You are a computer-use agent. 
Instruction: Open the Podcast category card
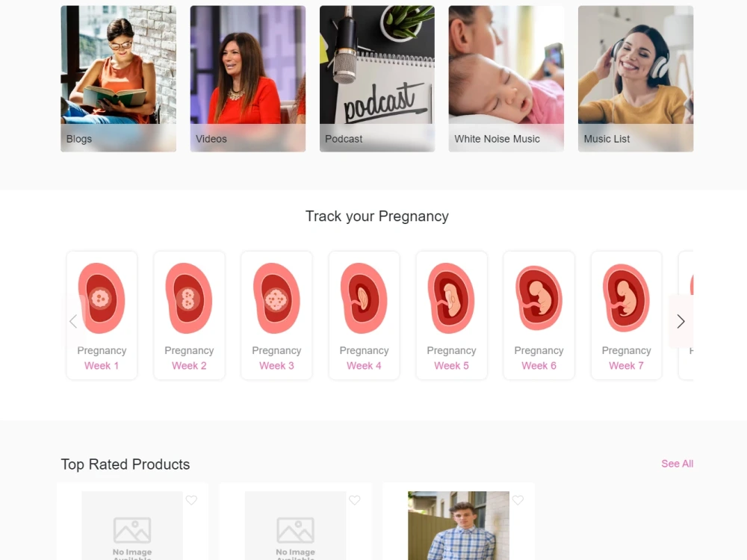376,78
